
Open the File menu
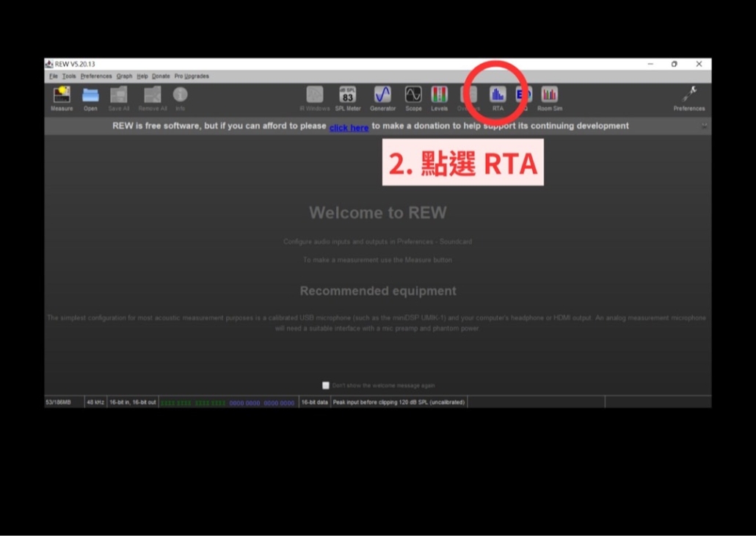[53, 76]
